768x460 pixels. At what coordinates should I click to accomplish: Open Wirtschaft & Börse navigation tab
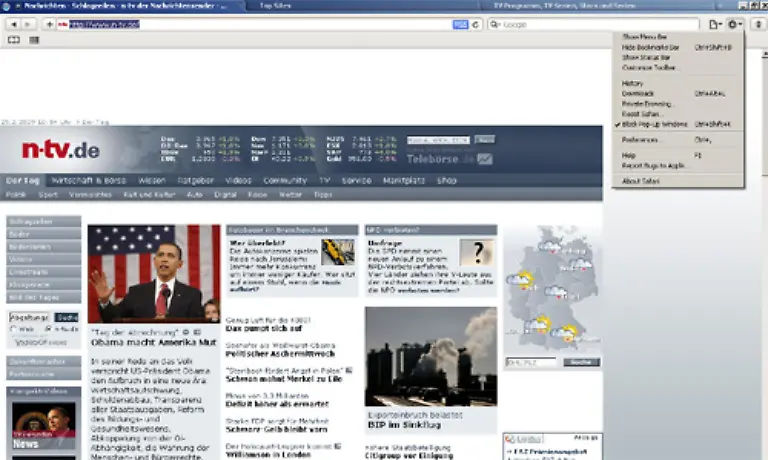click(x=89, y=181)
